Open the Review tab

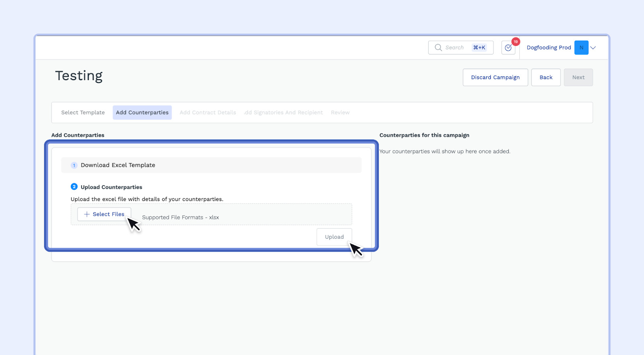(340, 113)
